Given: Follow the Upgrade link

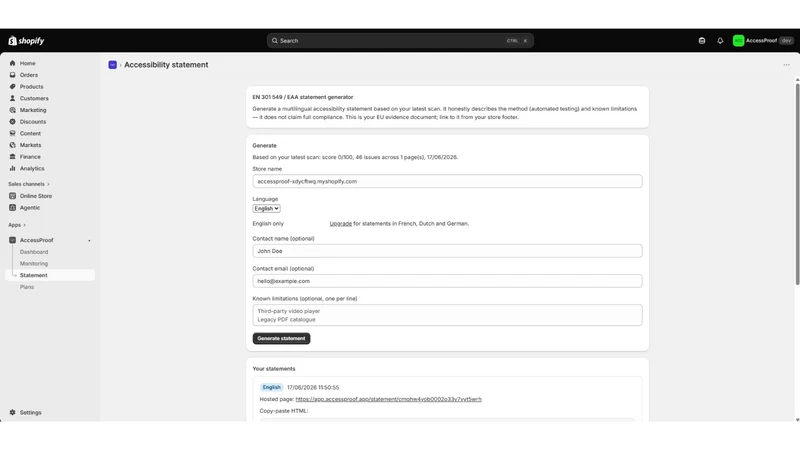Looking at the screenshot, I should (340, 223).
